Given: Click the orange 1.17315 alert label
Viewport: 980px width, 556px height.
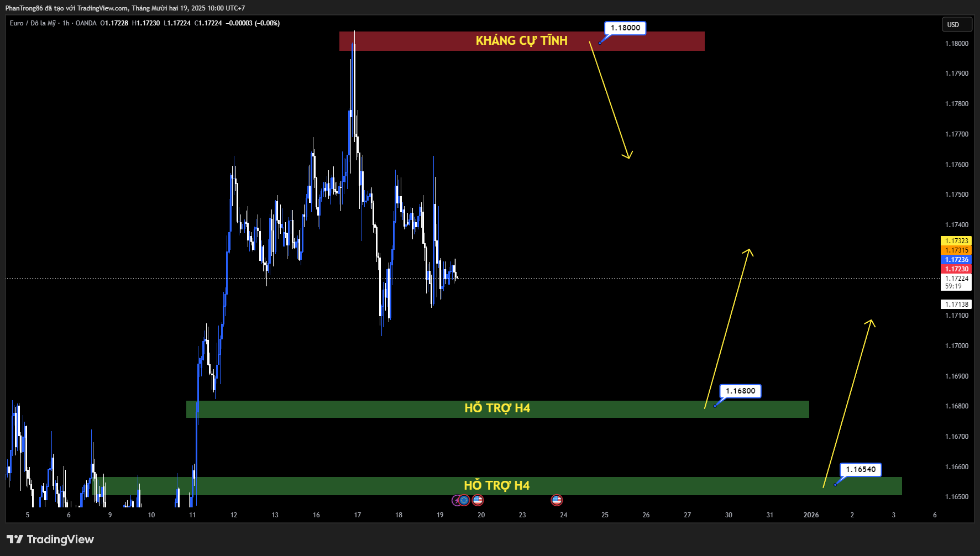Looking at the screenshot, I should (x=956, y=250).
